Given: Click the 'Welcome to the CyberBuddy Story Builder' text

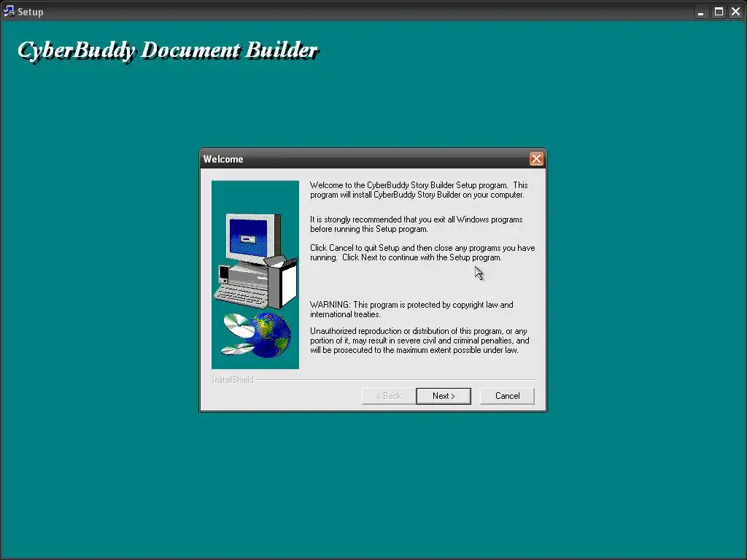Looking at the screenshot, I should click(x=419, y=190).
